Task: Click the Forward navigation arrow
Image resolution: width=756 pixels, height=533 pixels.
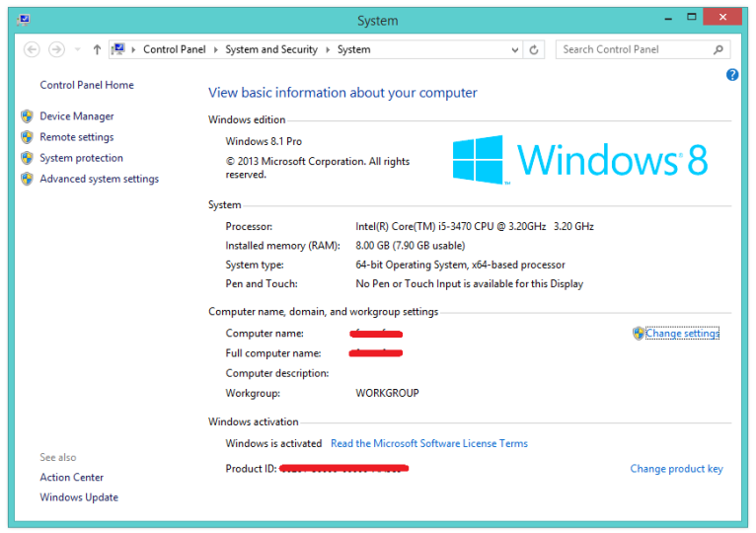Action: (x=57, y=49)
